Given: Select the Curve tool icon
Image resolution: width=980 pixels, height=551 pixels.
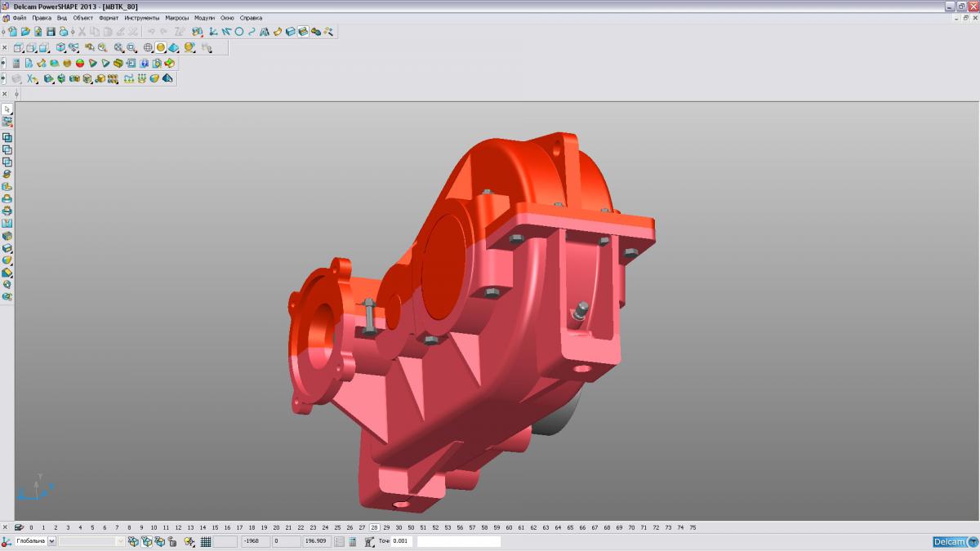Looking at the screenshot, I should pyautogui.click(x=252, y=31).
